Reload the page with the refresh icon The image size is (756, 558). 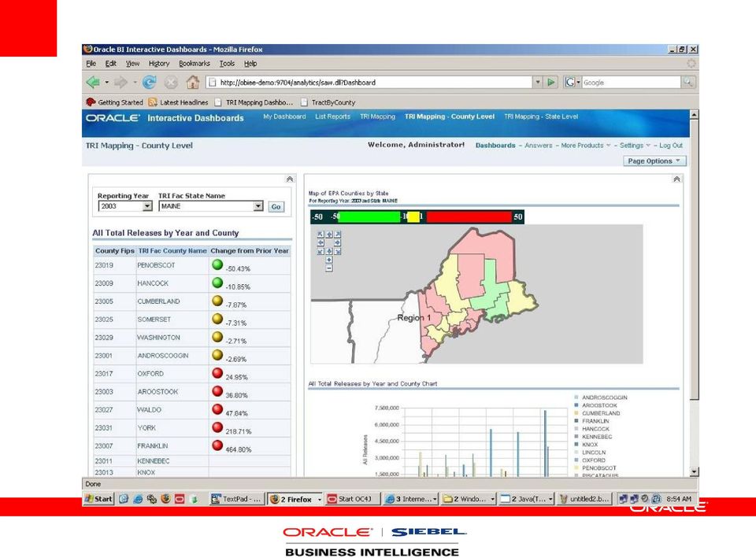click(149, 83)
